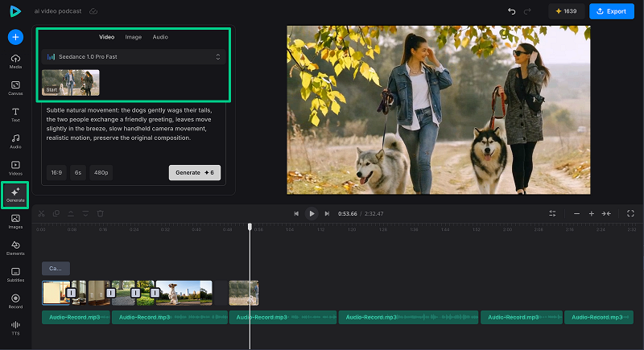This screenshot has height=350, width=644.
Task: Change the 480p resolution option
Action: 101,173
